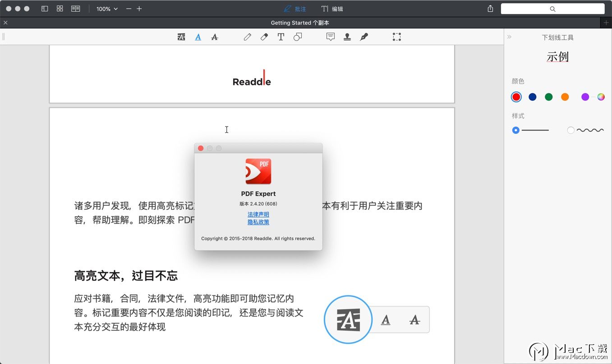Image resolution: width=612 pixels, height=364 pixels.
Task: Open 法律声明 legal notice link
Action: (258, 214)
